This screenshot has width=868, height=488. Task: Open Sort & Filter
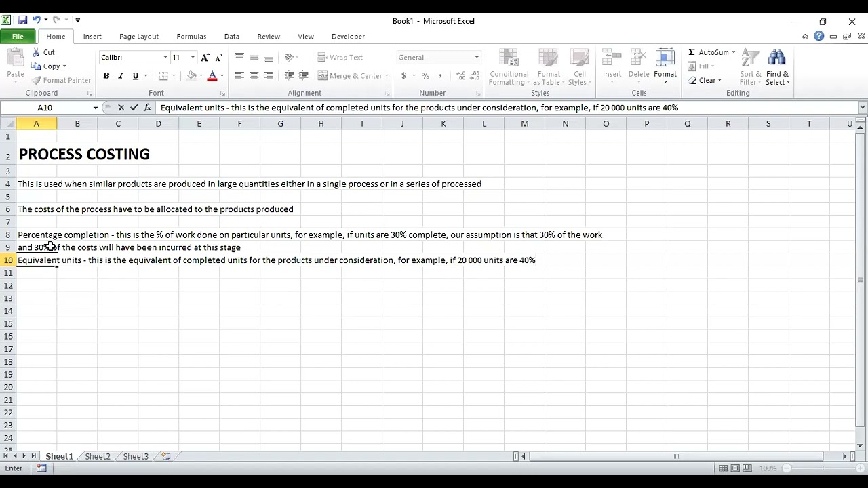pyautogui.click(x=750, y=67)
